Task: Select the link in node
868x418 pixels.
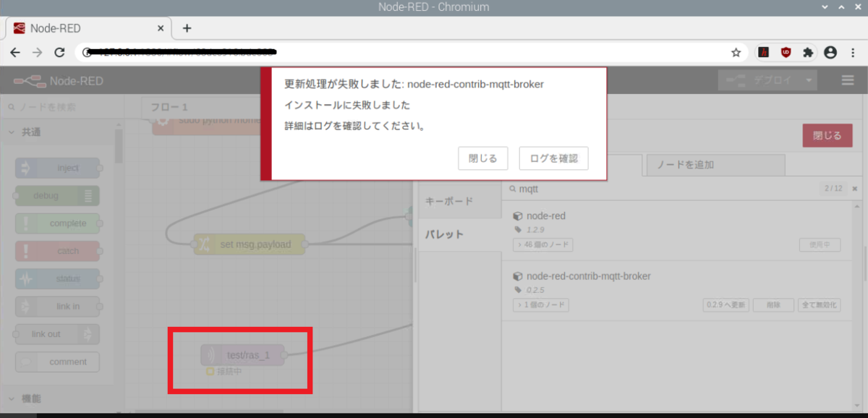Action: 56,306
